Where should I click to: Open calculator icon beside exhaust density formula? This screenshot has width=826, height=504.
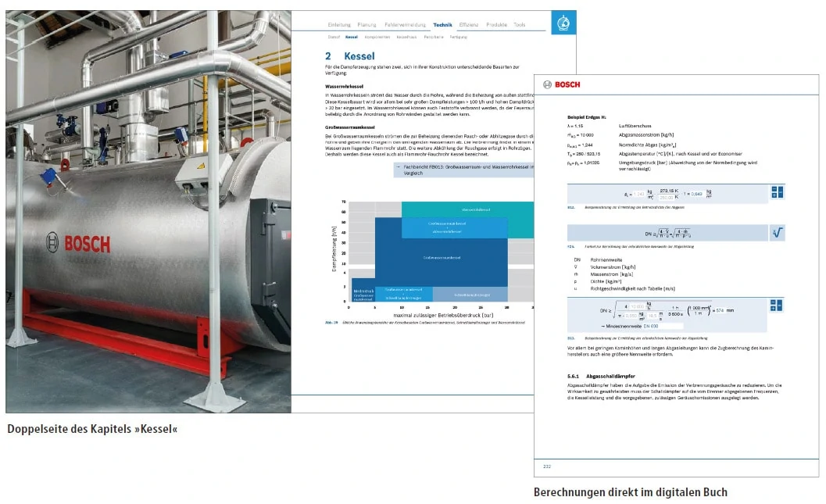[777, 193]
